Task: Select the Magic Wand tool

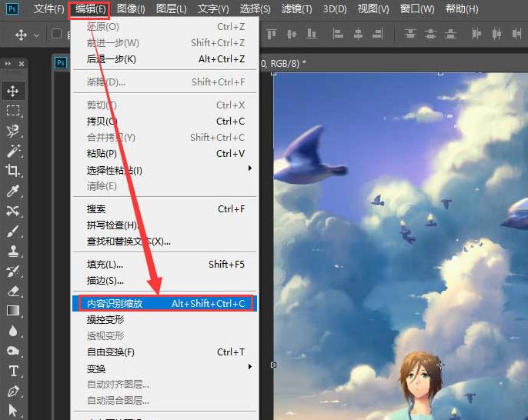Action: [13, 151]
